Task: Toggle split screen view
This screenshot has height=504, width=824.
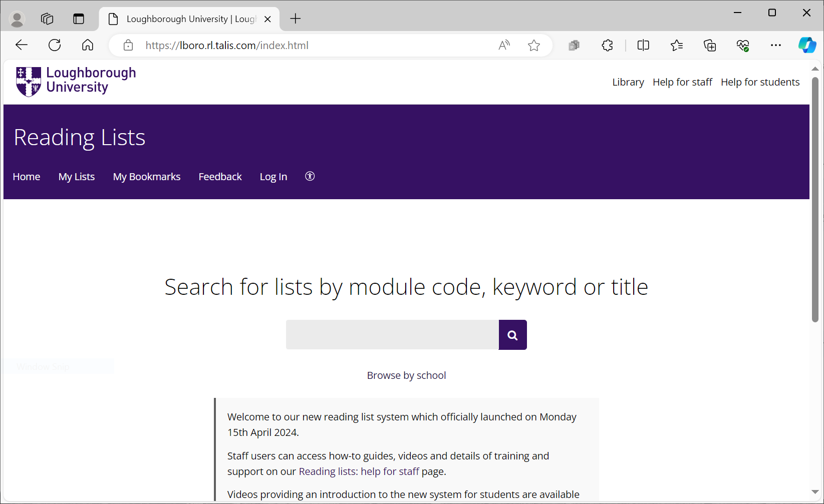Action: point(643,46)
